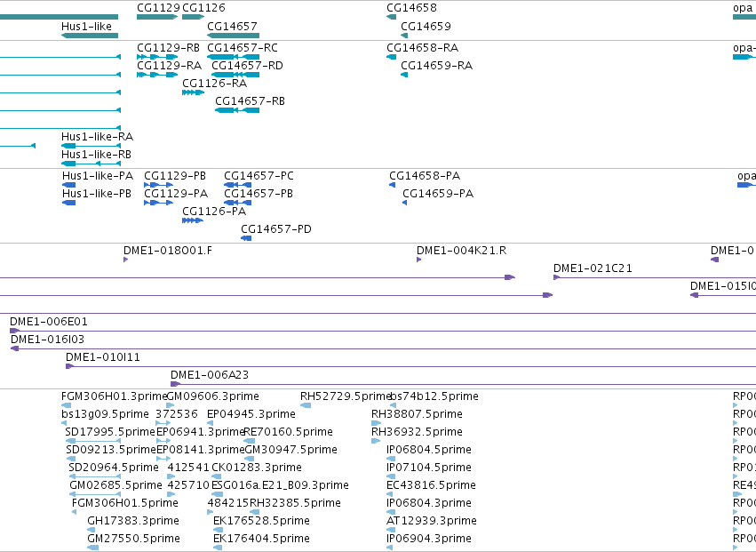Viewport: 756px width, 552px height.
Task: Open the CG14658-RA transcript label
Action: point(422,48)
